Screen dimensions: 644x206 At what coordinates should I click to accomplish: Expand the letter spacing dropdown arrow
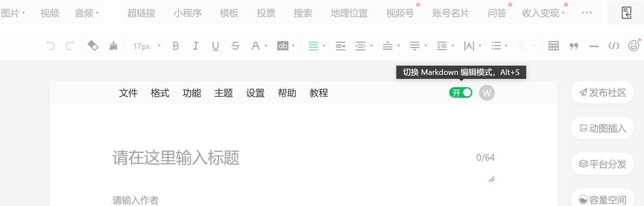coord(480,46)
